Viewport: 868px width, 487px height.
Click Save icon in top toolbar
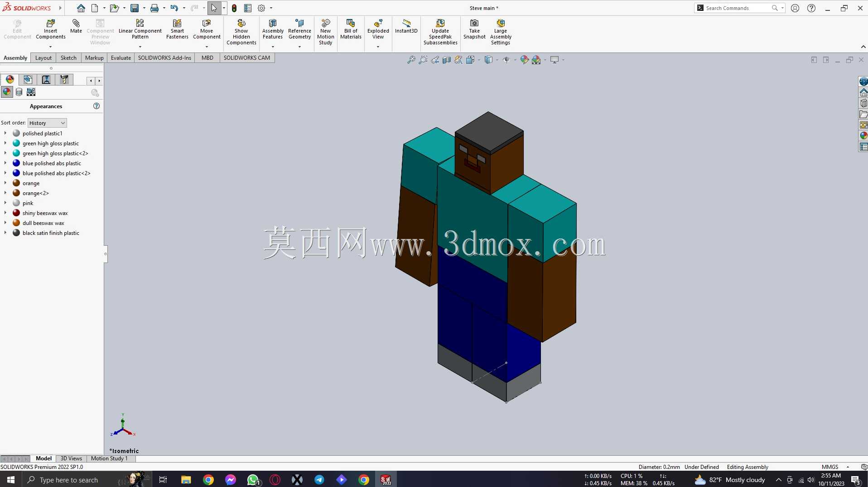135,8
